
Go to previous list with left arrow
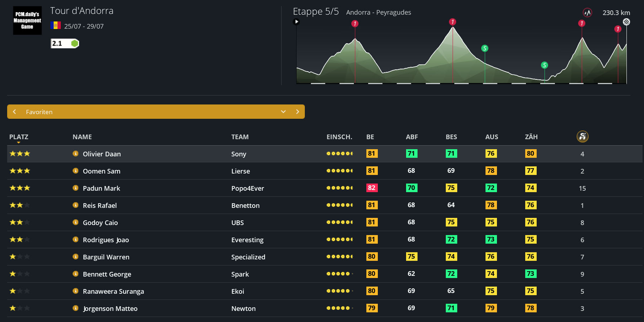[x=15, y=112]
